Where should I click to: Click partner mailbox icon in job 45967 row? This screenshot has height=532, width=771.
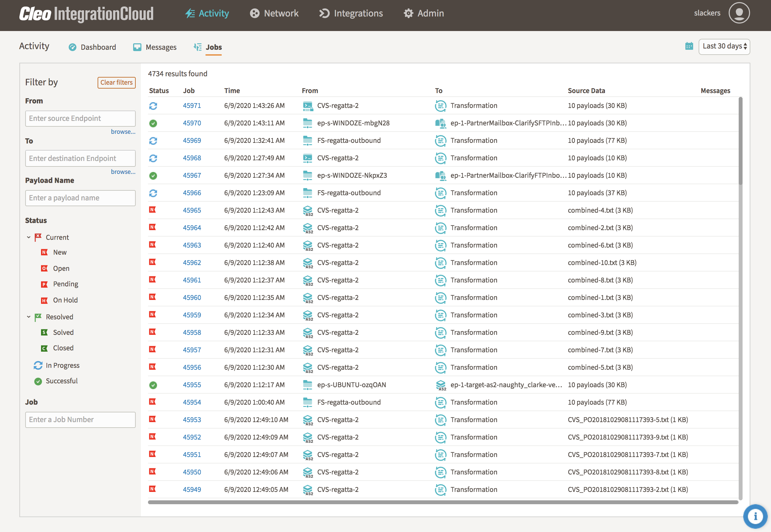pyautogui.click(x=440, y=176)
